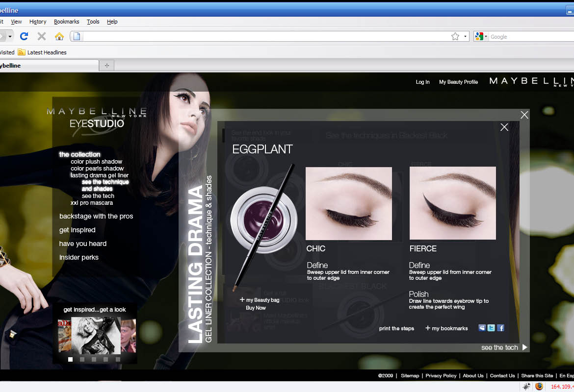The image size is (574, 392).
Task: Close the inner Eggplant shade panel
Action: 504,127
